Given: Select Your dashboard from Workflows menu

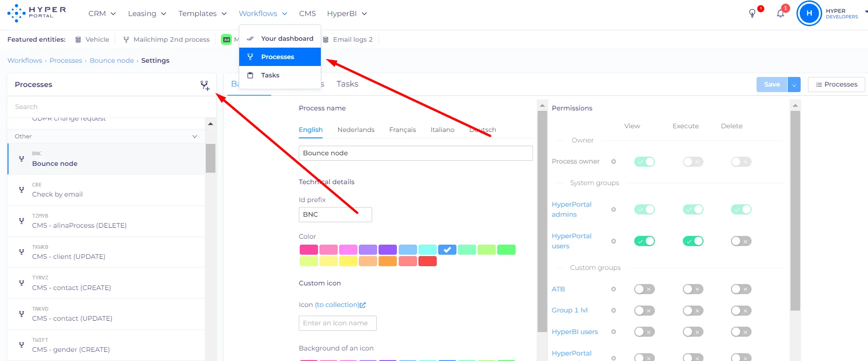Looking at the screenshot, I should (x=280, y=38).
